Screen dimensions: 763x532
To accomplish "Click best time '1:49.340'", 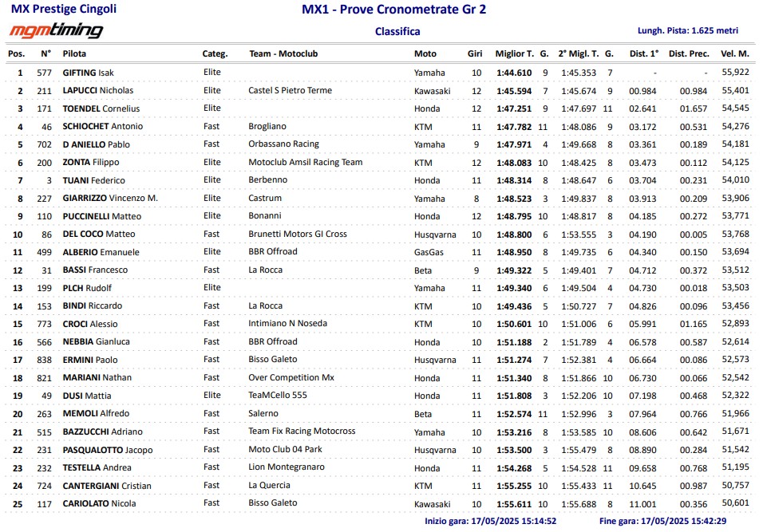I will [x=514, y=289].
